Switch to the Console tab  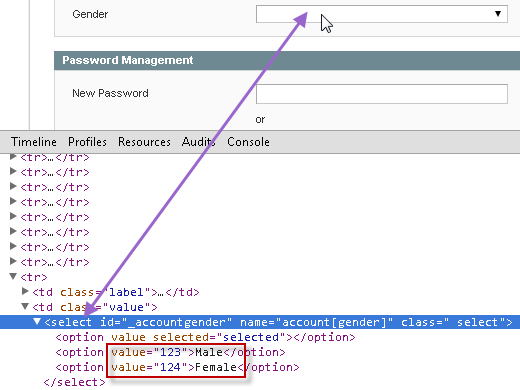(248, 142)
